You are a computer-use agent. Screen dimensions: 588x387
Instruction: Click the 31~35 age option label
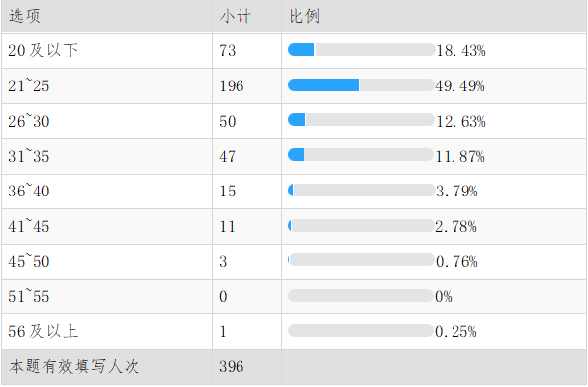(28, 156)
